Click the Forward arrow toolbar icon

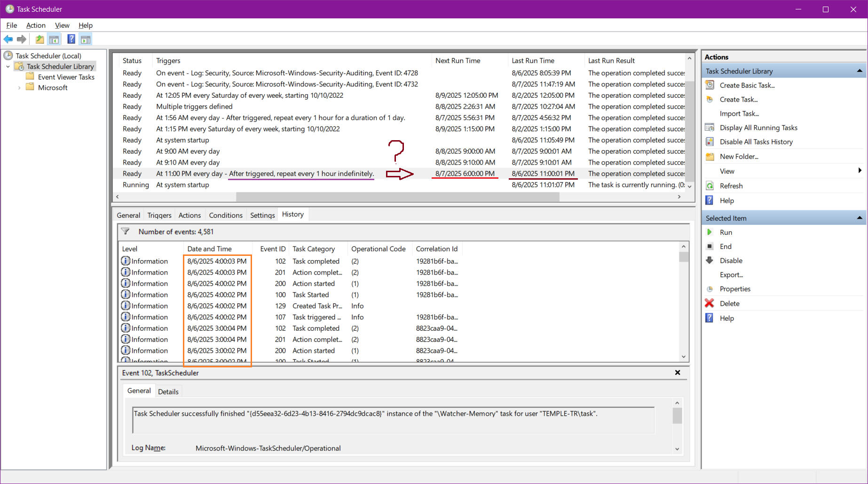(22, 40)
